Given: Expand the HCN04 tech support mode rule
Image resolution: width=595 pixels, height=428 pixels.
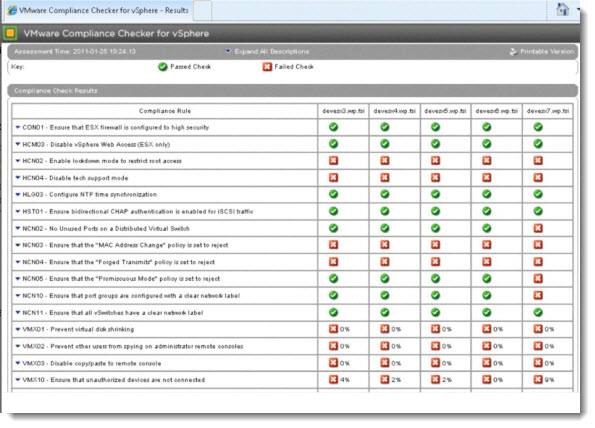Looking at the screenshot, I should (18, 178).
